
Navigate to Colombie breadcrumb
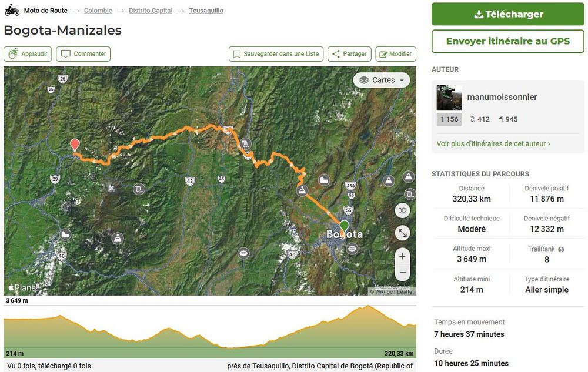pos(98,11)
